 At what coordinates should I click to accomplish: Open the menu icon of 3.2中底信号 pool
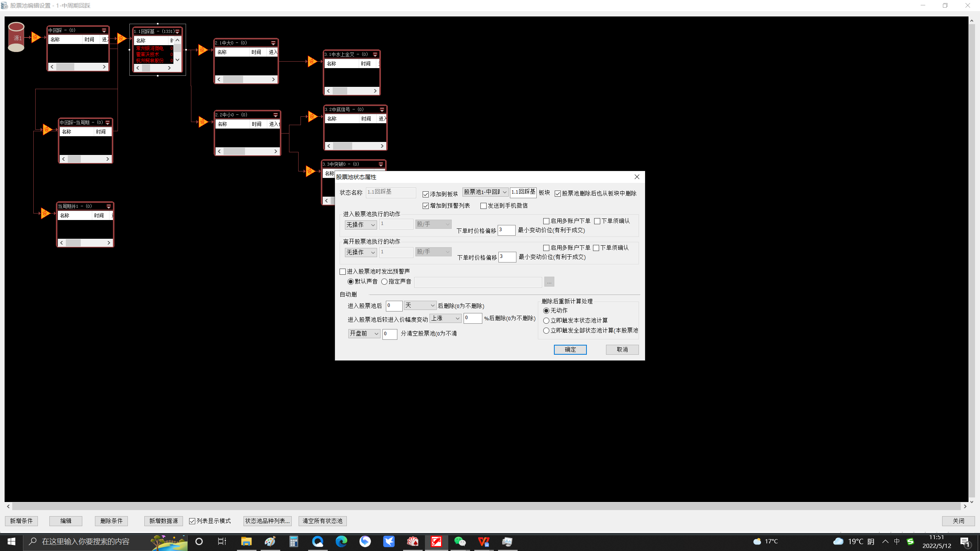pos(382,109)
